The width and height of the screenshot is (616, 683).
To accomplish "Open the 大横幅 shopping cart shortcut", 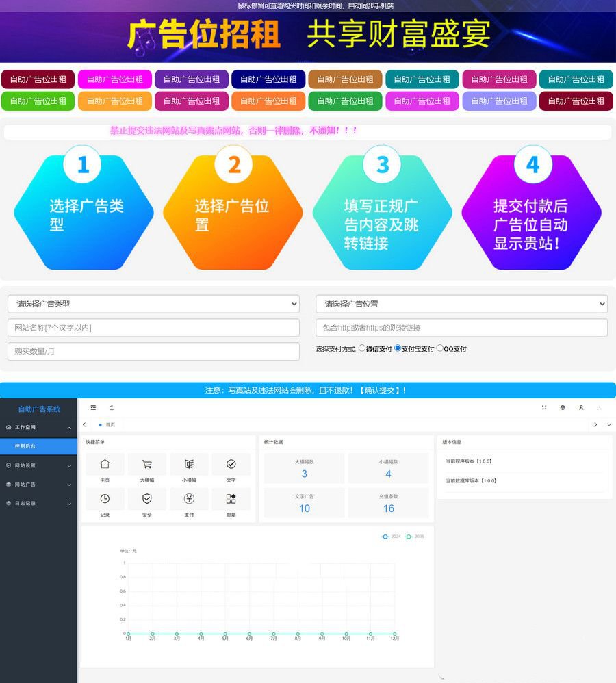I will pos(146,465).
